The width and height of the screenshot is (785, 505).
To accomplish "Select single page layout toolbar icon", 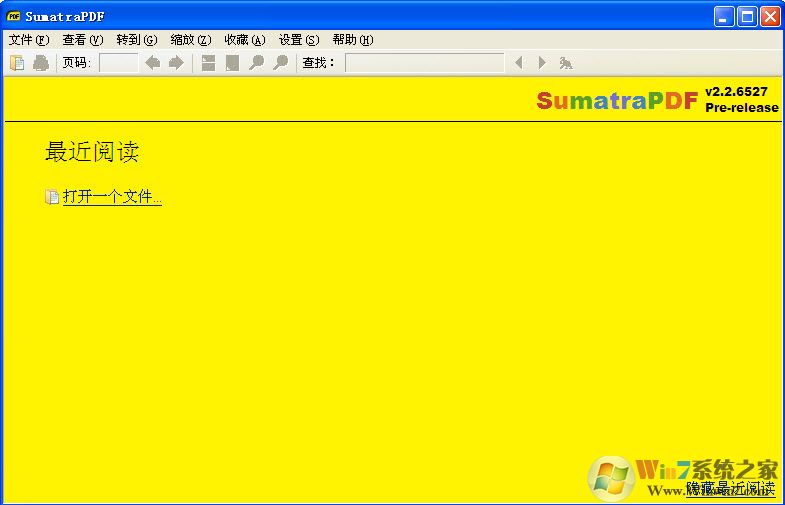I will 232,63.
